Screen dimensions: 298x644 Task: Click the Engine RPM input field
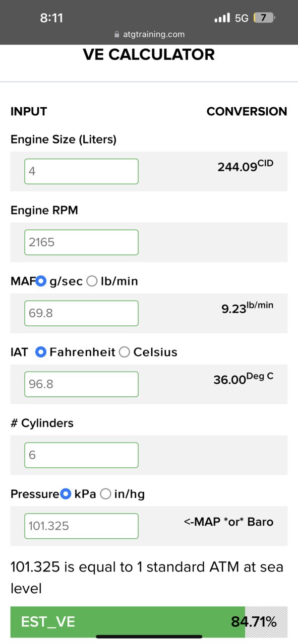[81, 242]
